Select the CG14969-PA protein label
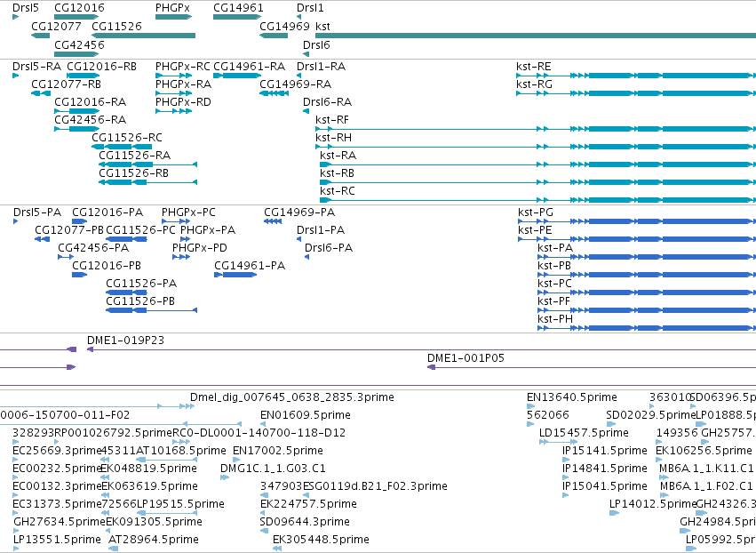756x553 pixels. [x=299, y=212]
